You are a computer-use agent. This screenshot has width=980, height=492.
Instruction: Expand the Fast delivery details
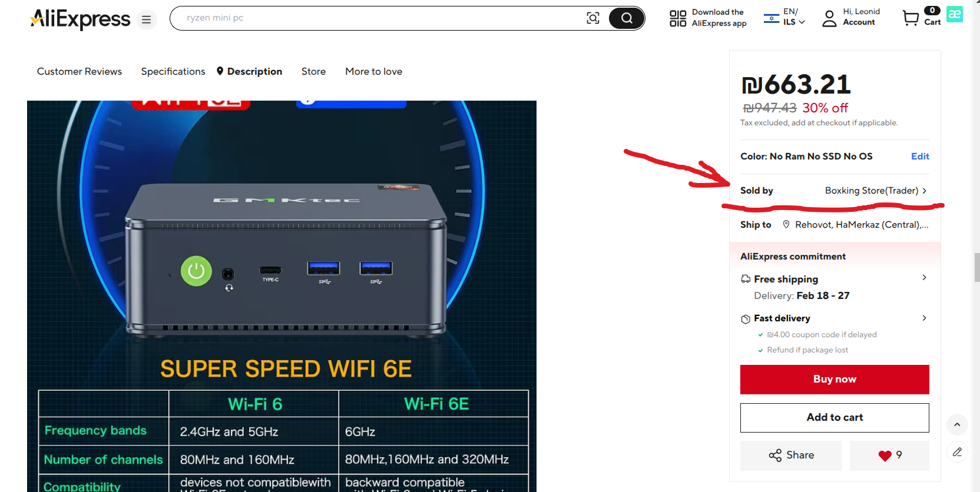click(924, 318)
